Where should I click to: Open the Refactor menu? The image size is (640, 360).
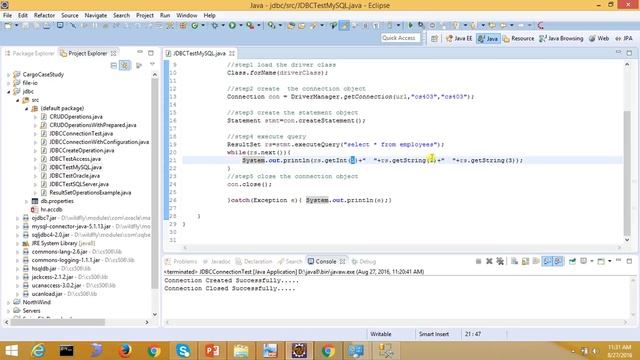44,15
